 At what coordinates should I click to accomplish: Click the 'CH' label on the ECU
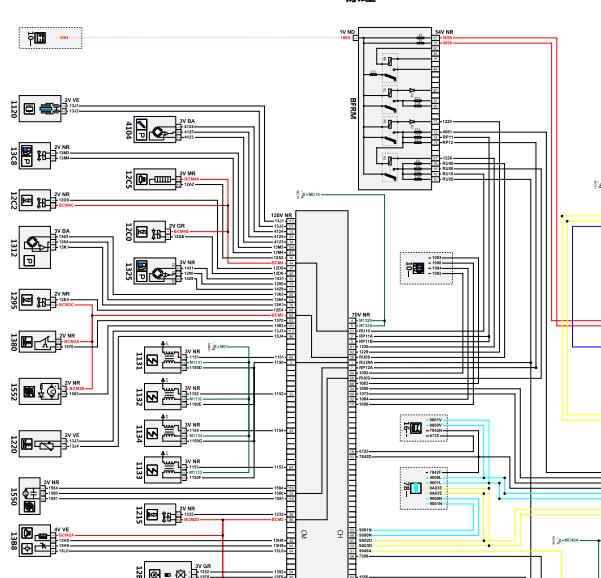pyautogui.click(x=340, y=534)
